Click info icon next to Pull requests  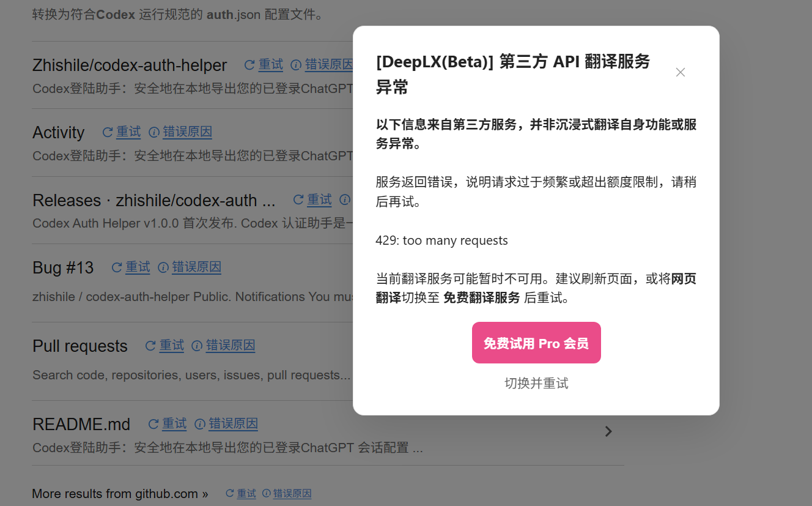click(x=197, y=346)
